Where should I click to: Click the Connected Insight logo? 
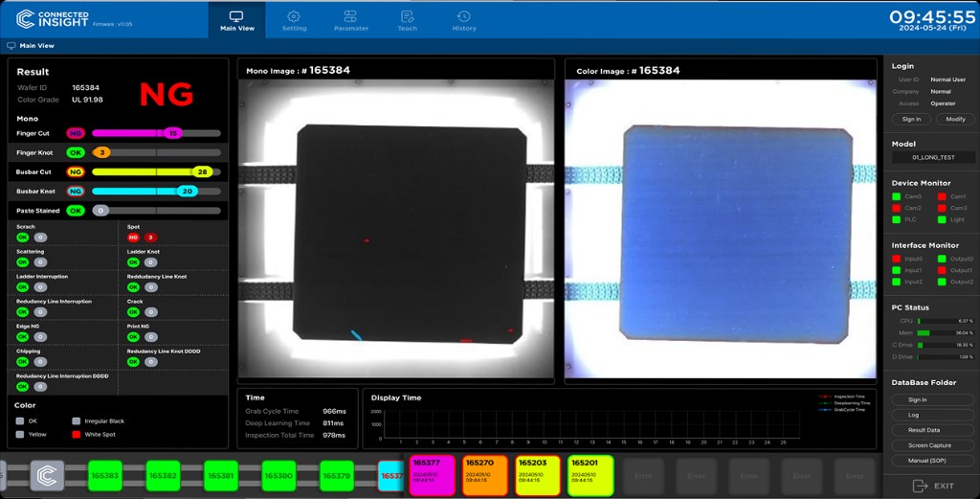click(x=53, y=19)
